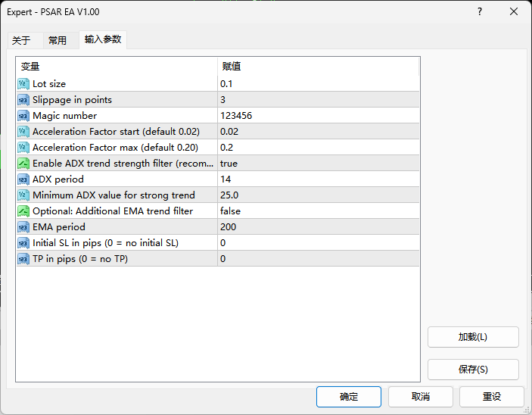This screenshot has width=532, height=415.
Task: Click the Slippage in points integer icon
Action: 23,100
